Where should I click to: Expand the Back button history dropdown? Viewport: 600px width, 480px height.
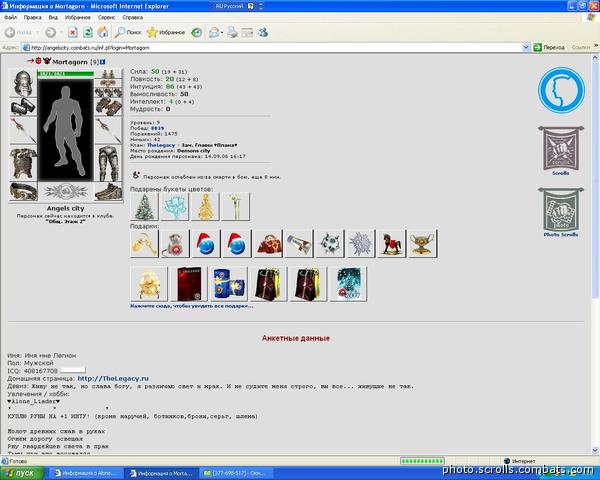(x=38, y=33)
